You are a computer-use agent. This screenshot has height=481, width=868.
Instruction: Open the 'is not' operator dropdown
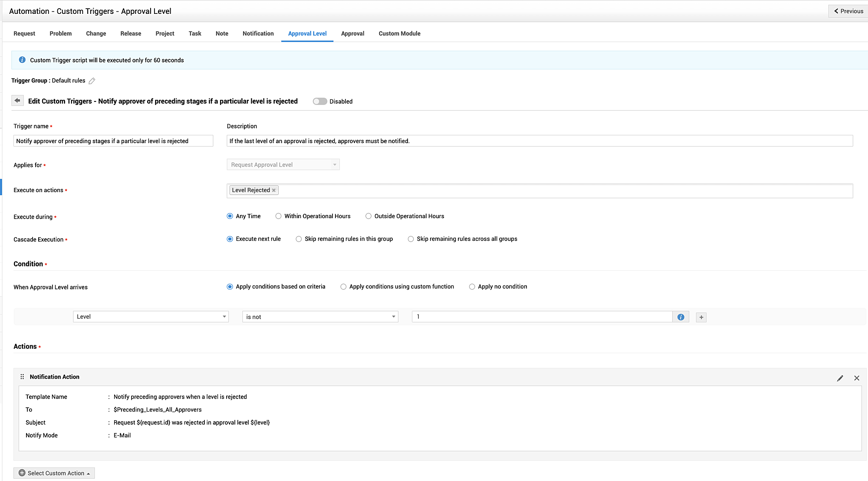coord(320,317)
